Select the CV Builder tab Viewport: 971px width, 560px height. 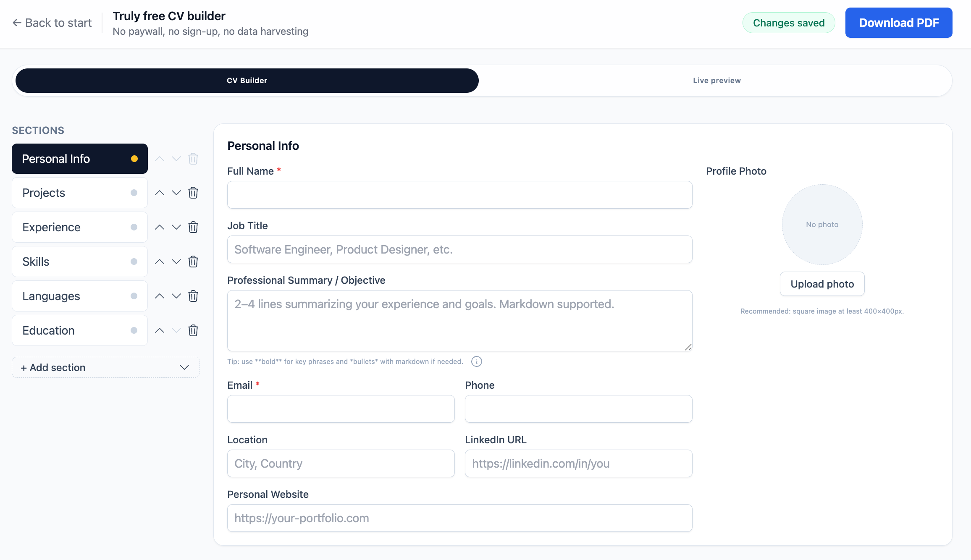[x=247, y=81]
